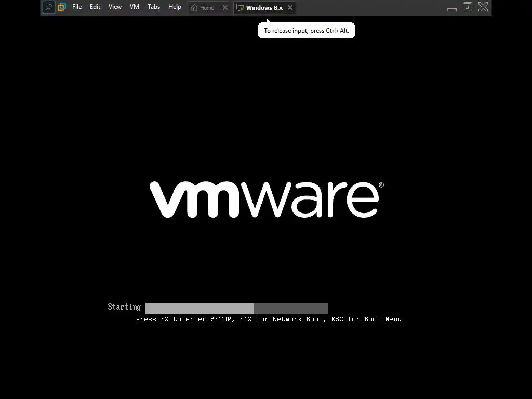Open the VM menu
The width and height of the screenshot is (532, 399).
coord(135,7)
